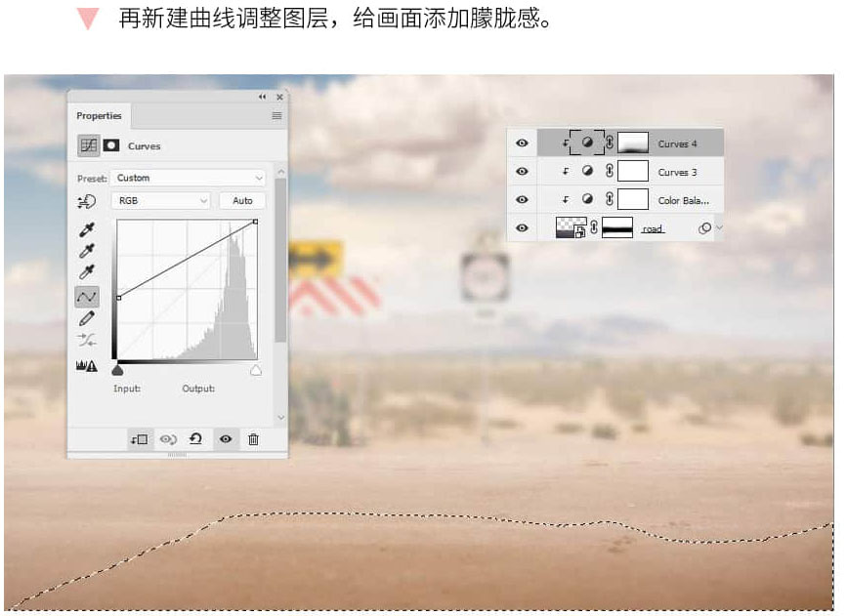Click the smart filter icon on road layer
Image resolution: width=848 pixels, height=616 pixels.
pos(704,228)
